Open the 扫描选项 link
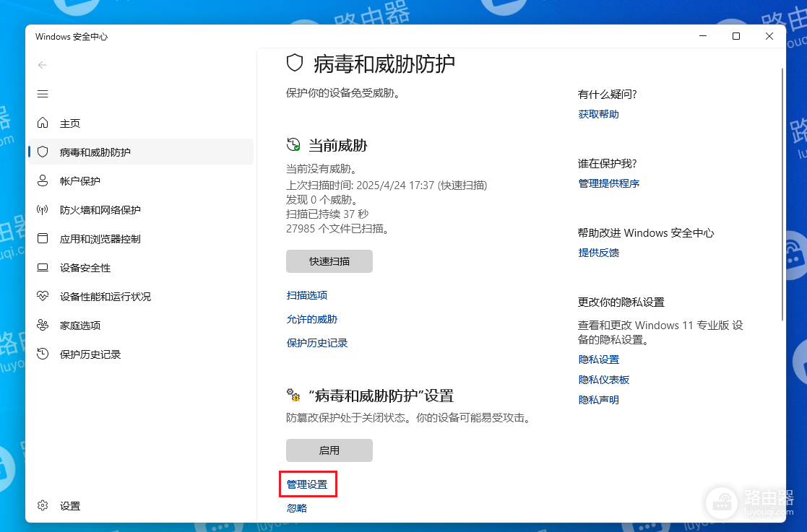The width and height of the screenshot is (807, 532). coord(307,295)
